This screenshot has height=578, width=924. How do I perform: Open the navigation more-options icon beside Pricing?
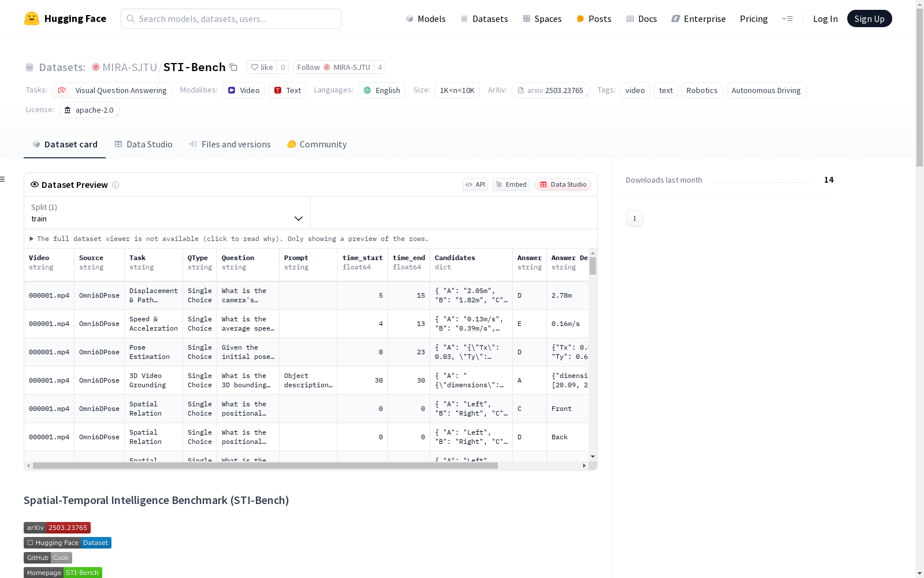tap(787, 18)
